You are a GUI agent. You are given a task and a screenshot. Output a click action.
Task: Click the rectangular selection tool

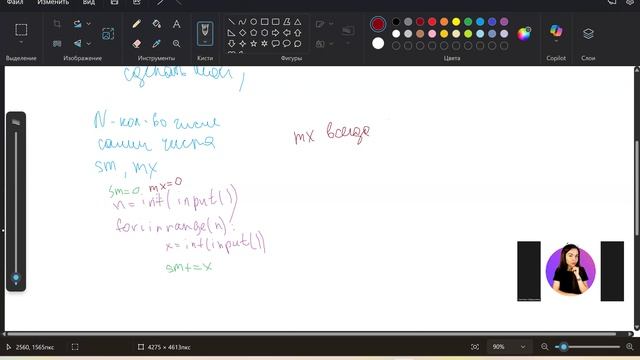(21, 29)
